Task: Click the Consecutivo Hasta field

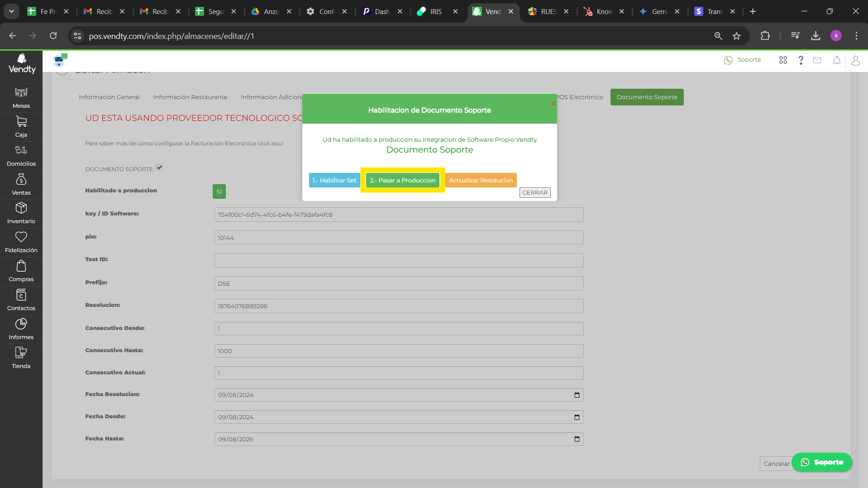Action: (x=399, y=351)
